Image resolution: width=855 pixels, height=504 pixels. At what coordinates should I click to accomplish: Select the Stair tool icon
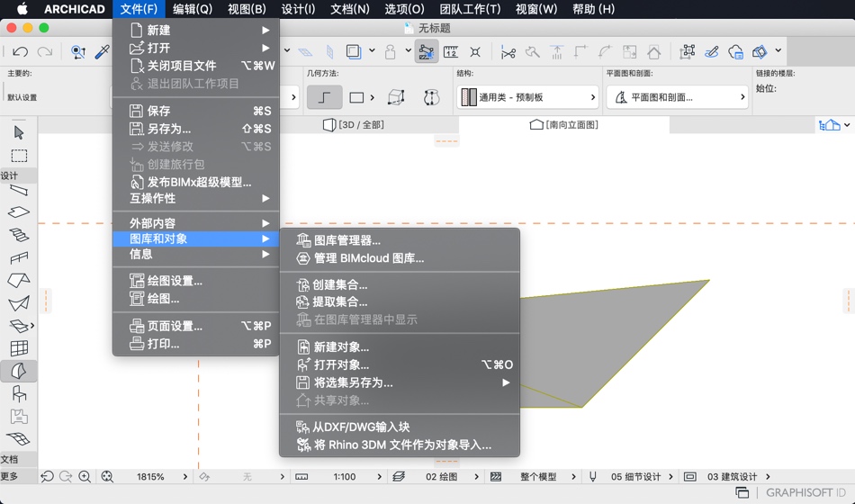(19, 235)
